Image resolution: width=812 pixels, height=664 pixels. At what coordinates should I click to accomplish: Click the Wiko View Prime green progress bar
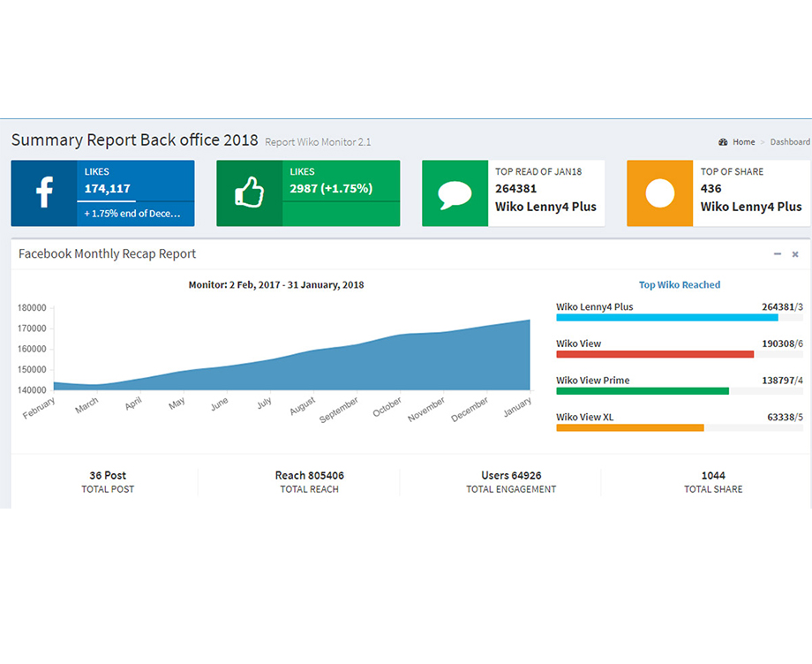click(643, 391)
